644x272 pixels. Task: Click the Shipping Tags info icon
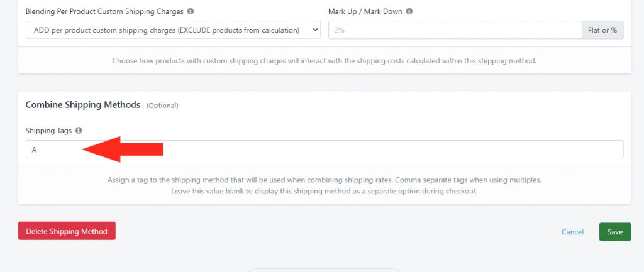click(79, 131)
